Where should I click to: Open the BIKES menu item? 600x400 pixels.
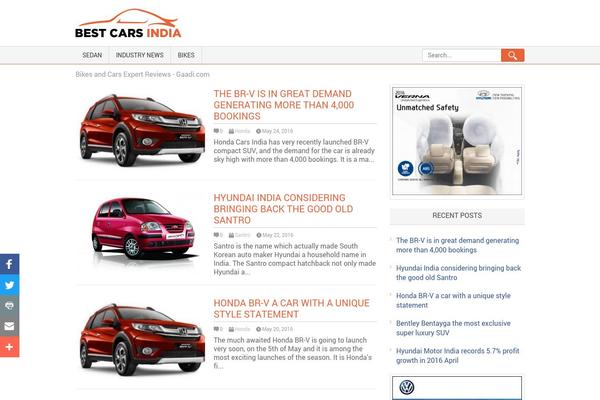tap(186, 55)
